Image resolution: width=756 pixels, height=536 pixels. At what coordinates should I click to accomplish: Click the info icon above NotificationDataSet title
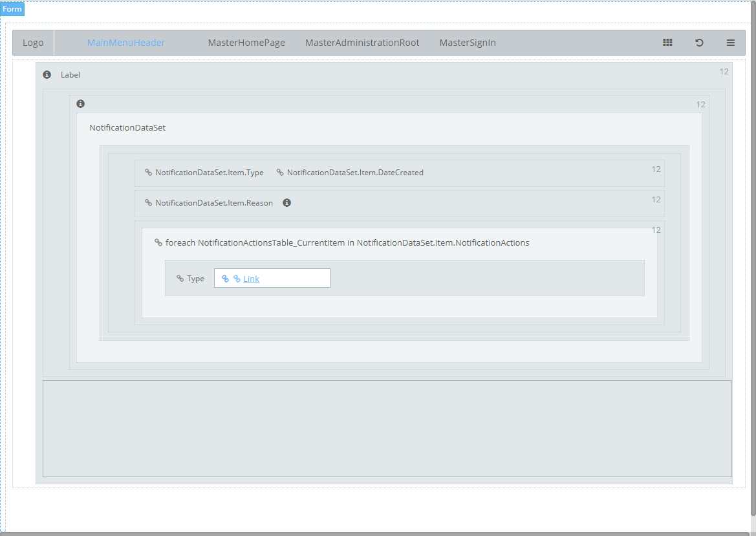point(80,103)
